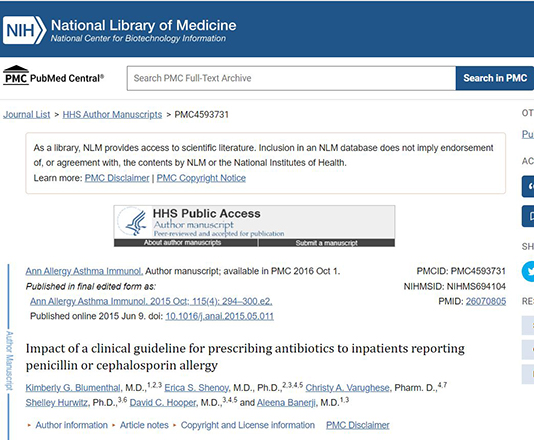Open the PMC Copyright Notice link

point(201,178)
